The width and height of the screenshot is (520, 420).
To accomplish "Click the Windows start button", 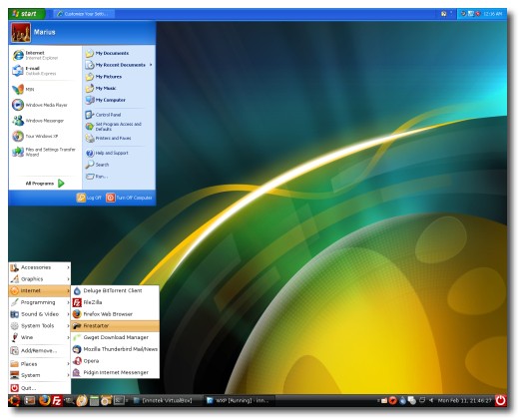I will [x=27, y=14].
